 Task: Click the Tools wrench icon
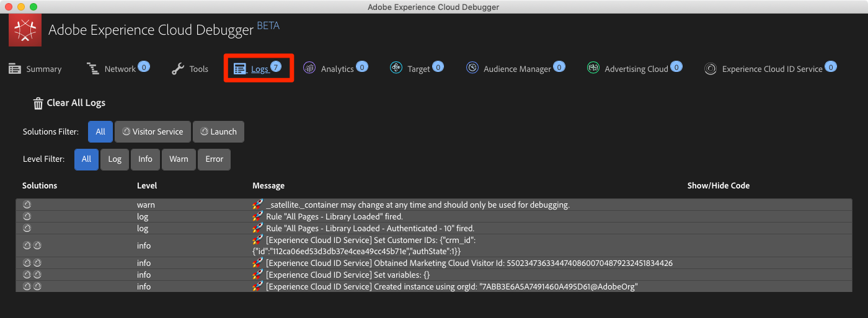(x=178, y=69)
